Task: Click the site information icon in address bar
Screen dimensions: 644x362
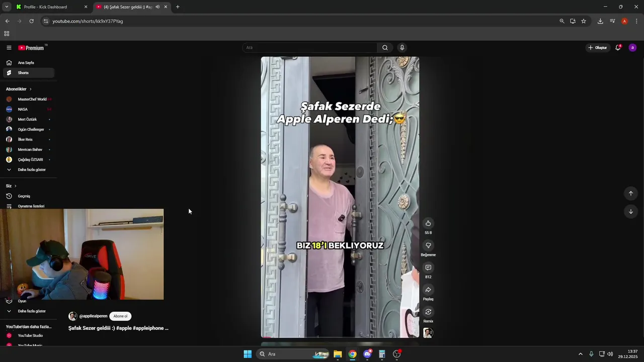Action: 46,21
